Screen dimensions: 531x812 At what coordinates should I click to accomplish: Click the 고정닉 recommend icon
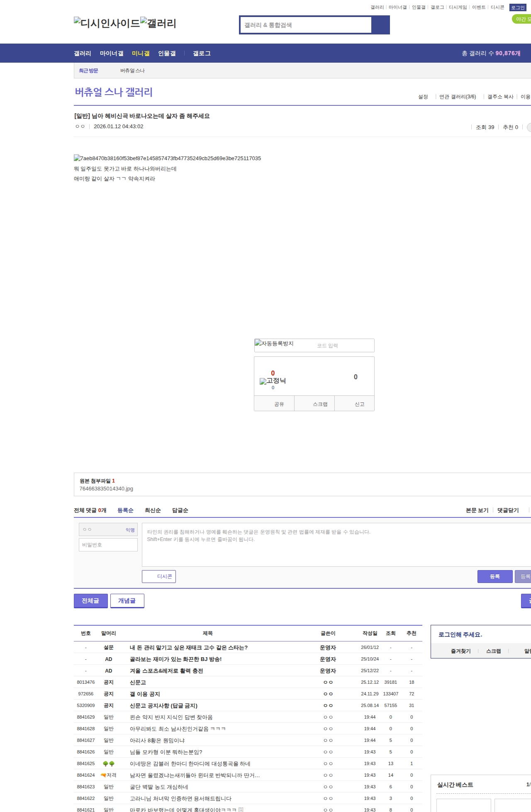coord(273,381)
